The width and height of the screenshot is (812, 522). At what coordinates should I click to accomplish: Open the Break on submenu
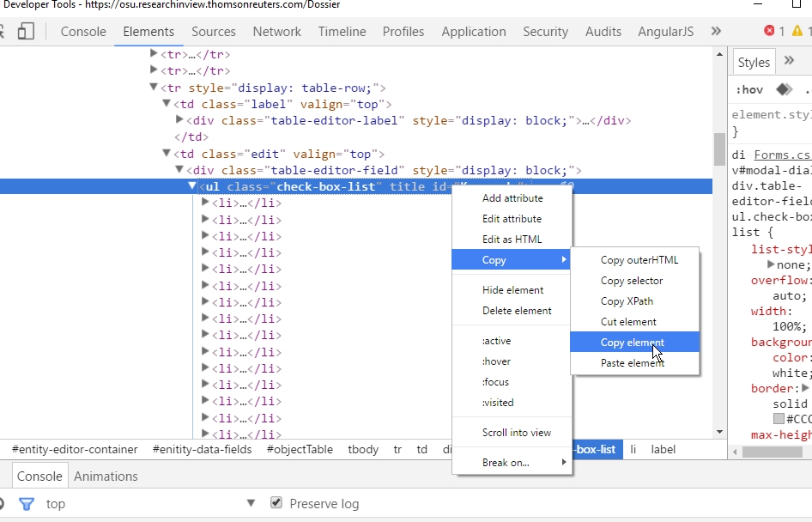coord(512,463)
